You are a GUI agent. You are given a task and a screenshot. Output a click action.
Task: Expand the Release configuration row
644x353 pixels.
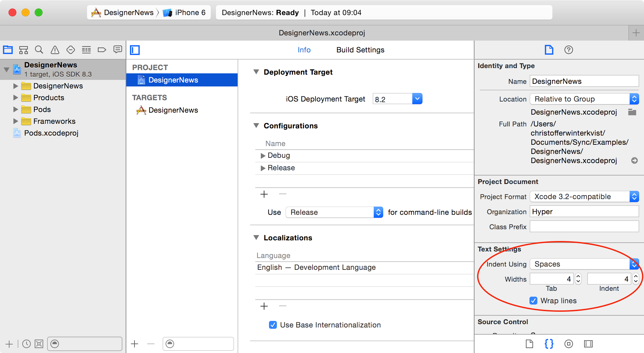263,168
